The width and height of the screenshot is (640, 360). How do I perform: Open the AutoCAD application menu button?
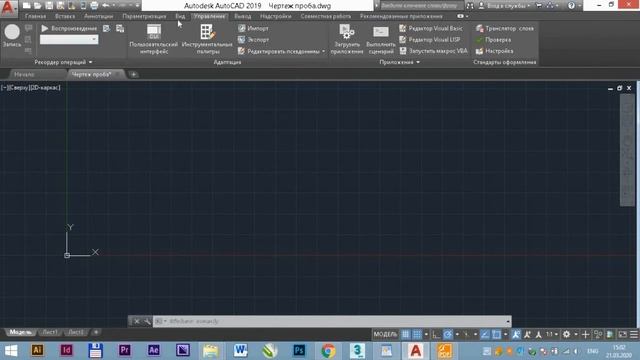click(8, 8)
